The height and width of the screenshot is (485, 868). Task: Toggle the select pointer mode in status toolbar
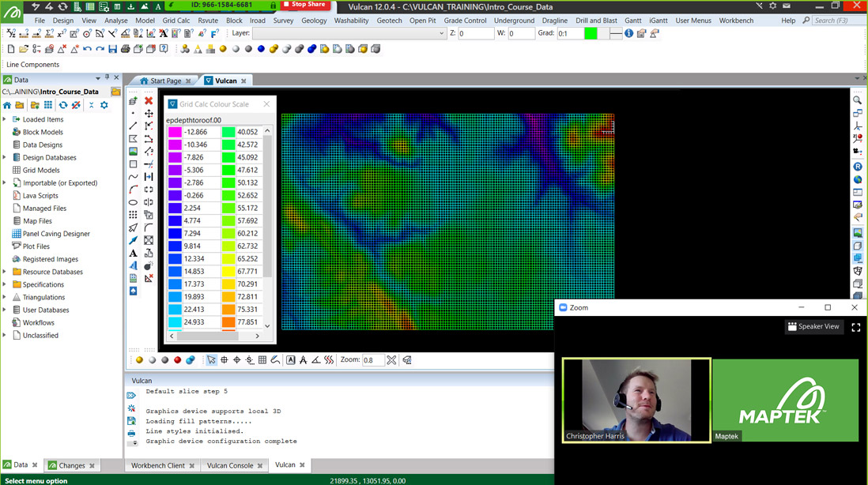click(211, 360)
